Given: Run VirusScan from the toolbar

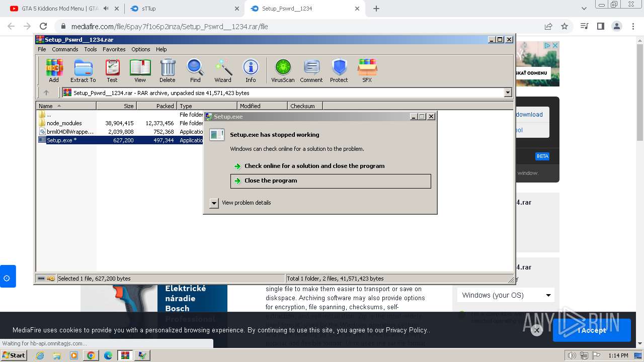Looking at the screenshot, I should coord(283,70).
